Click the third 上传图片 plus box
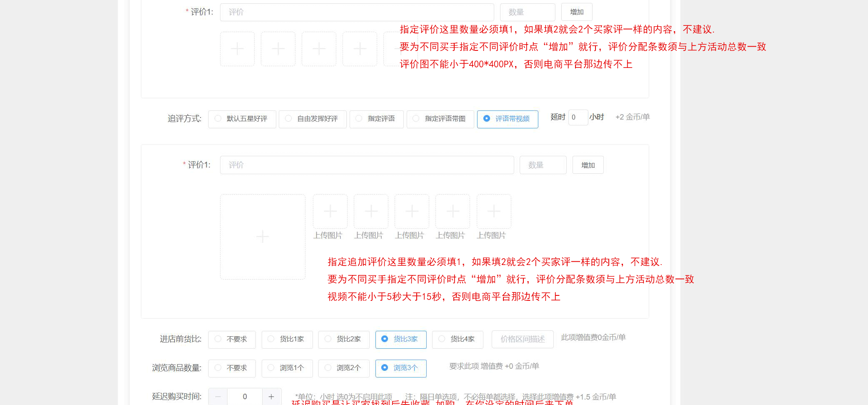The width and height of the screenshot is (868, 405). click(412, 211)
